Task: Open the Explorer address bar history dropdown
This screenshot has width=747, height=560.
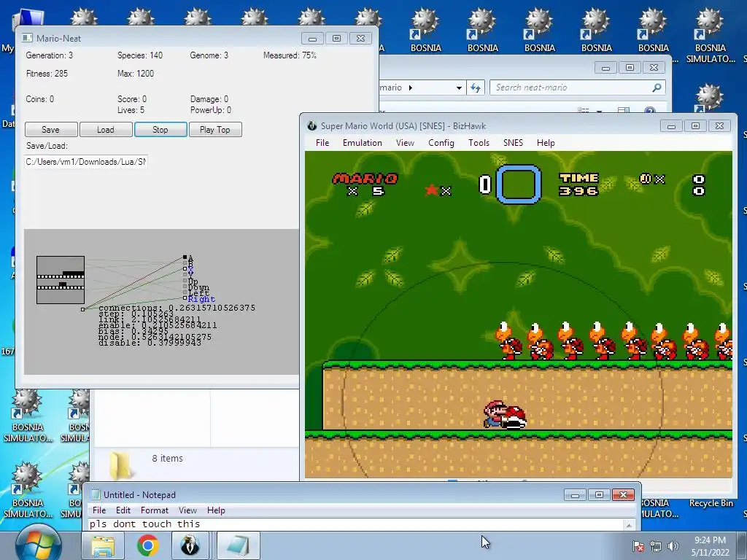Action: 459,87
